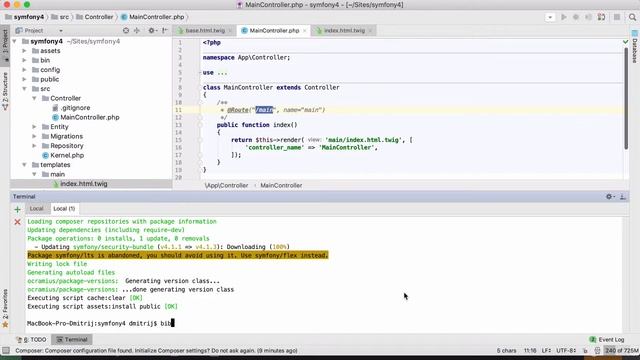This screenshot has height=360, width=640.
Task: Select Kernel.php in project tree
Action: 63,156
